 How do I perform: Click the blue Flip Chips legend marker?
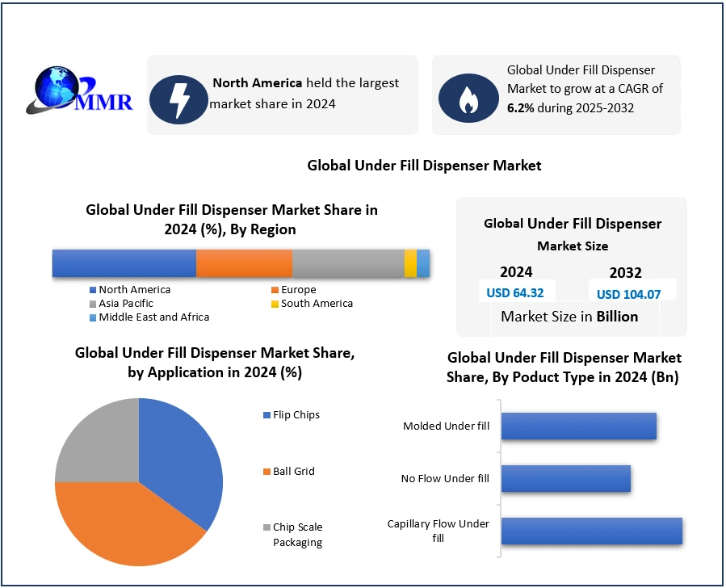(266, 415)
